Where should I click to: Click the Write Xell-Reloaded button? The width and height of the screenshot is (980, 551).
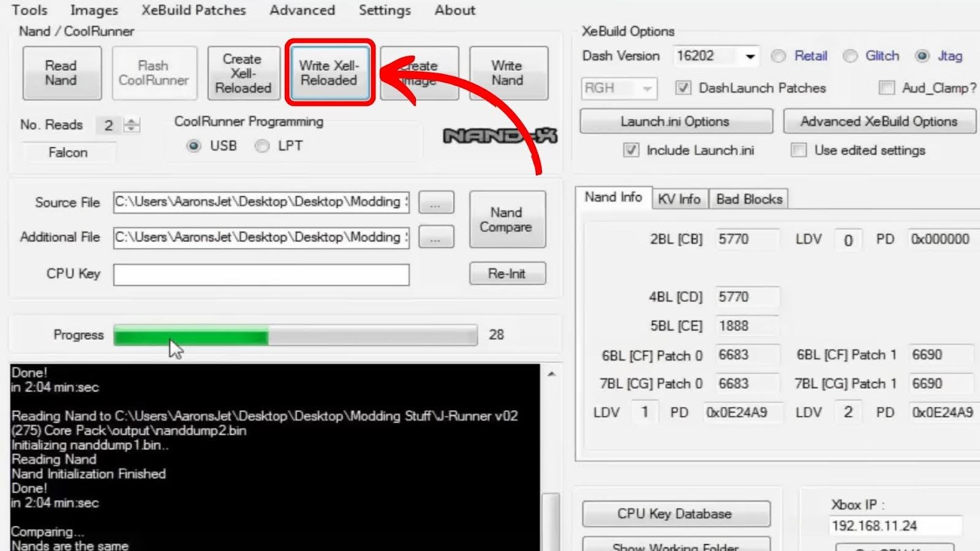[x=329, y=72]
